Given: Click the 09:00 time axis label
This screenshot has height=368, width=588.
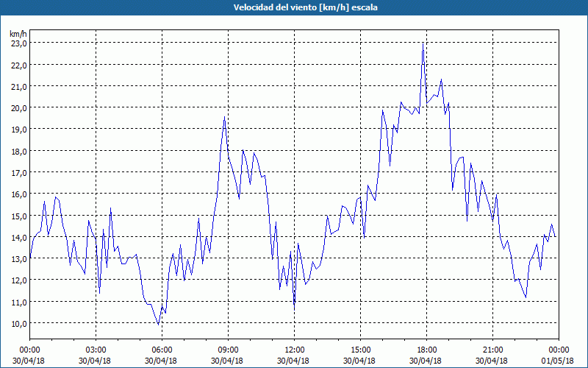Looking at the screenshot, I should (229, 350).
